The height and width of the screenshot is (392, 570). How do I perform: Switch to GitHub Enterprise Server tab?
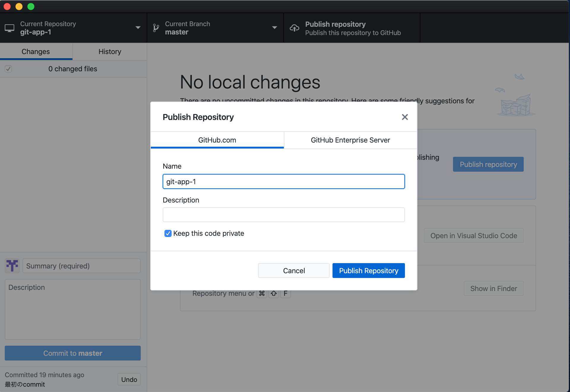(350, 140)
